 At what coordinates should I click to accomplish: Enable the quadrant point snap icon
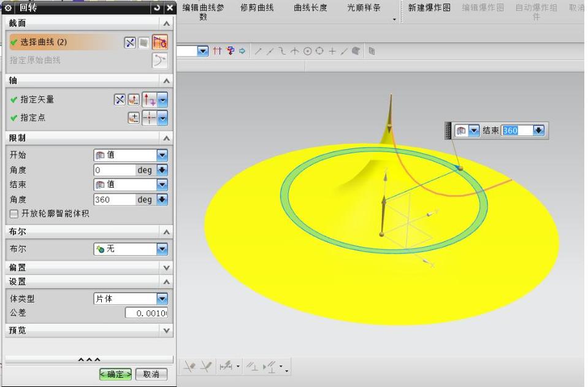tap(319, 51)
